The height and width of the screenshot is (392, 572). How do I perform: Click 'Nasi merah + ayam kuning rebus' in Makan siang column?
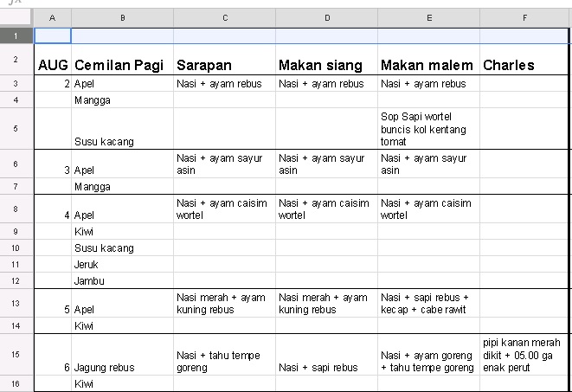click(x=327, y=303)
